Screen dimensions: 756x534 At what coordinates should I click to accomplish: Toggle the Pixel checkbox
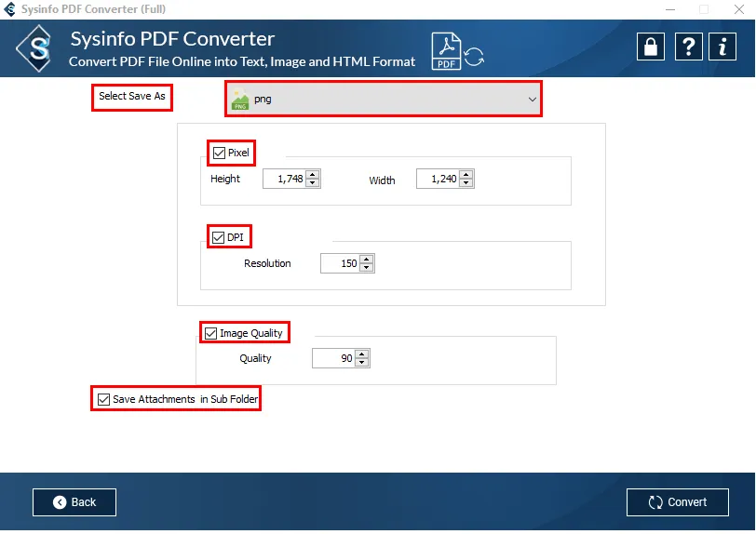point(219,153)
